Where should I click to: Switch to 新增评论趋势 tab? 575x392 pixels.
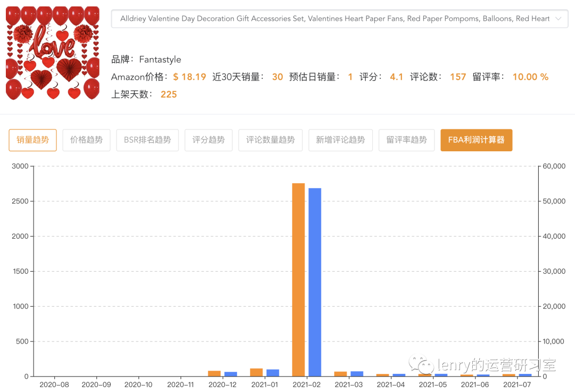[340, 140]
